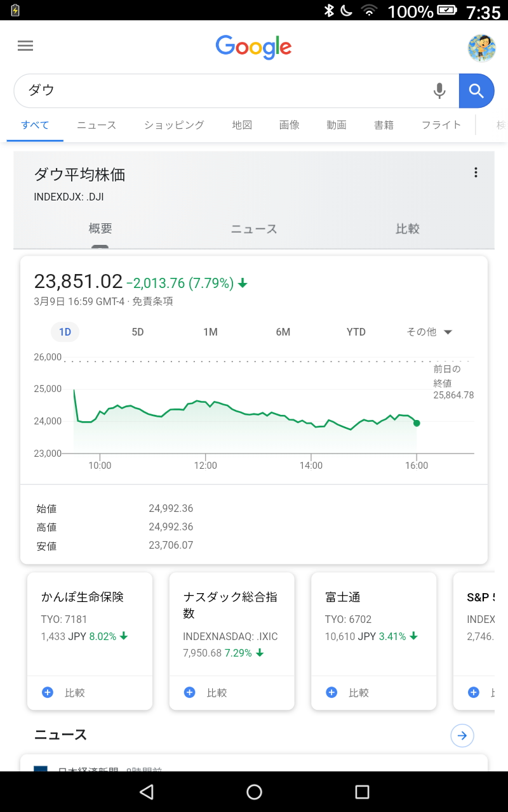
Task: Open the hamburger menu
Action: [25, 46]
